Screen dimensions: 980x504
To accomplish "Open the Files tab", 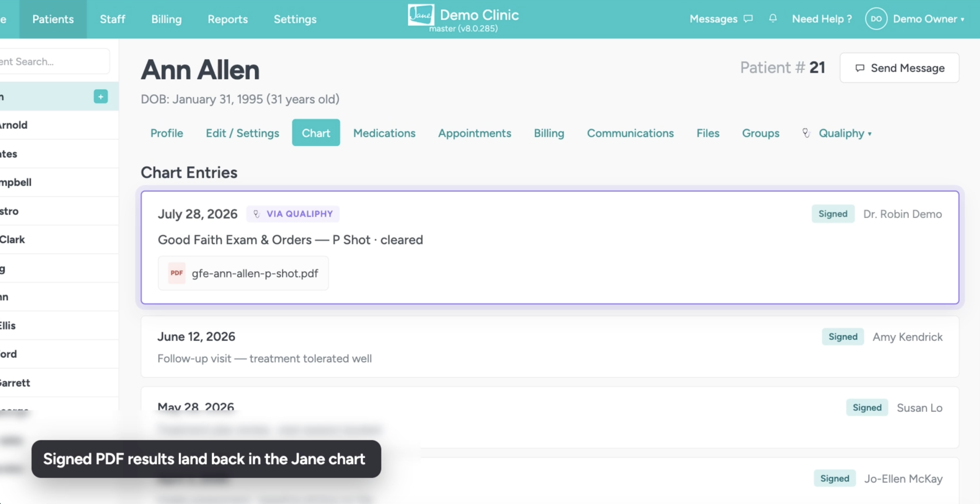I will [708, 133].
